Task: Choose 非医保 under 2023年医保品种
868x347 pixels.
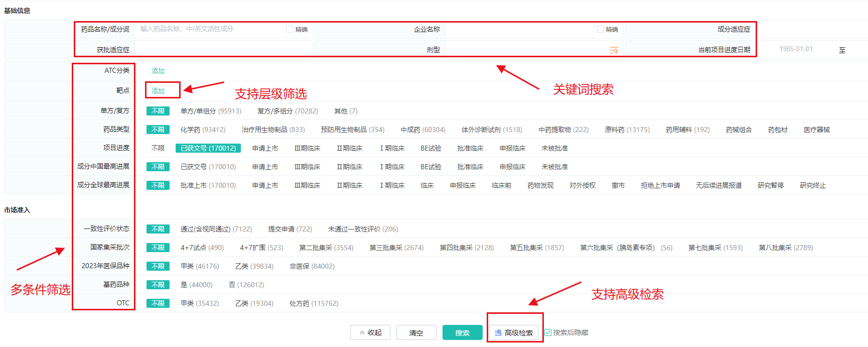Action: click(x=312, y=266)
